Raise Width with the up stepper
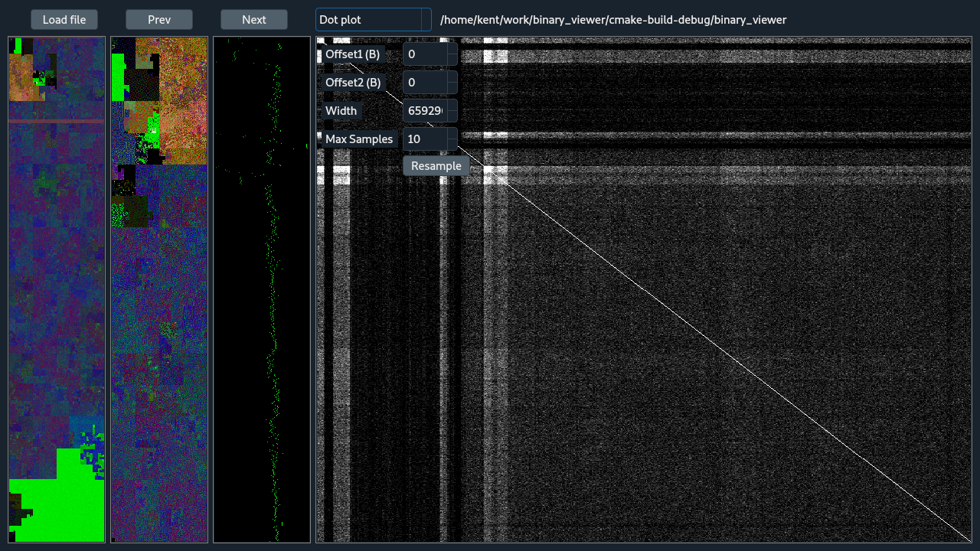This screenshot has height=551, width=980. point(452,106)
